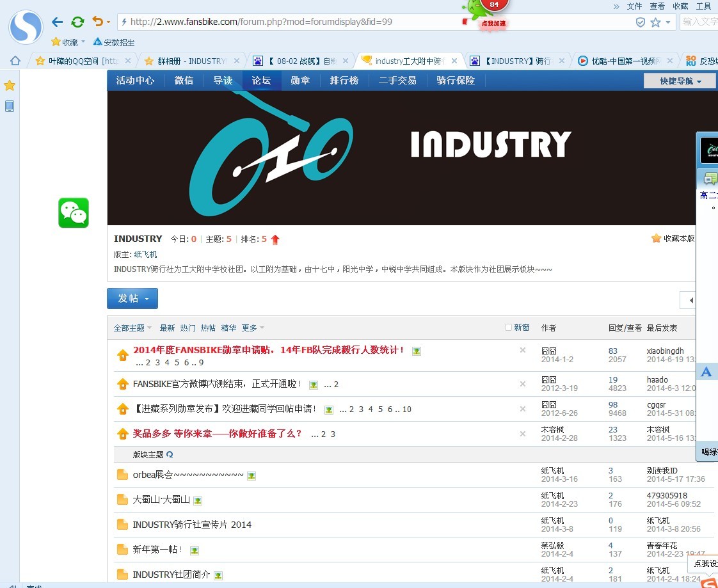Screen dimensions: 718x588
Task: Close the 叶障的QQ空间 tab
Action: tap(128, 61)
